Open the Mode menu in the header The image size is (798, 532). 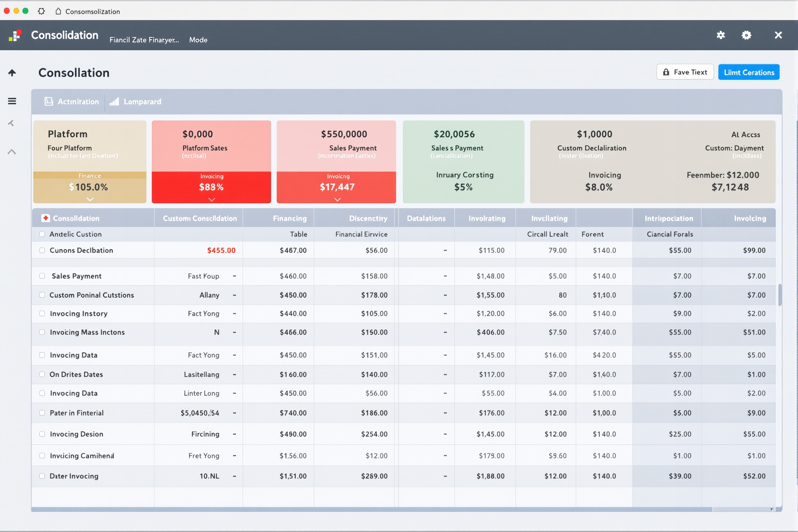pyautogui.click(x=198, y=40)
